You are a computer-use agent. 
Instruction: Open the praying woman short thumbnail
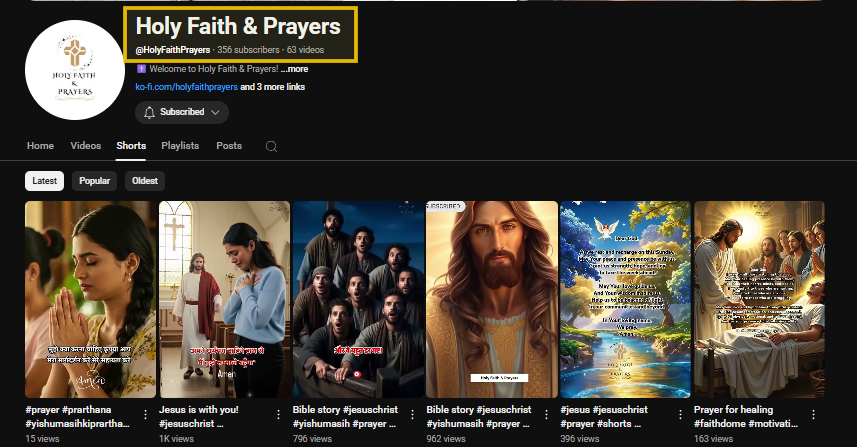coord(91,299)
